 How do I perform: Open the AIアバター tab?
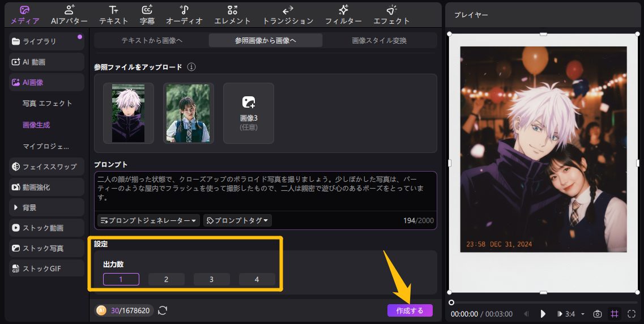(x=69, y=15)
